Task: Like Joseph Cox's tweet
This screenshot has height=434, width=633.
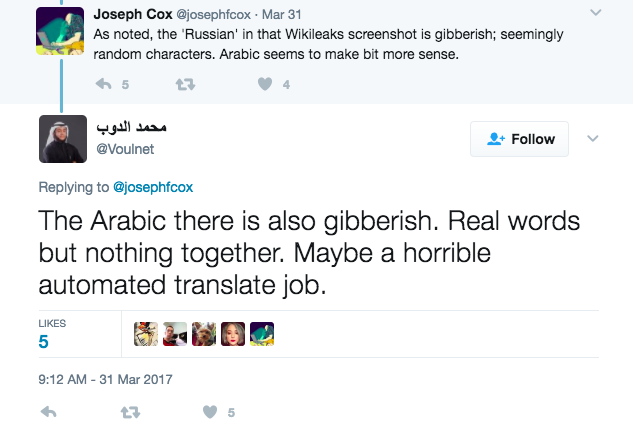Action: point(265,85)
